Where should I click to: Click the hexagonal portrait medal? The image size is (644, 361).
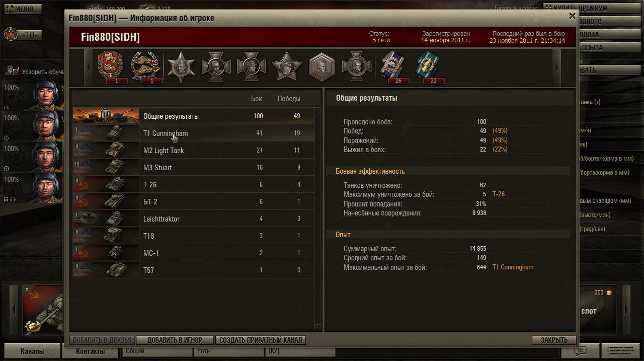(322, 66)
